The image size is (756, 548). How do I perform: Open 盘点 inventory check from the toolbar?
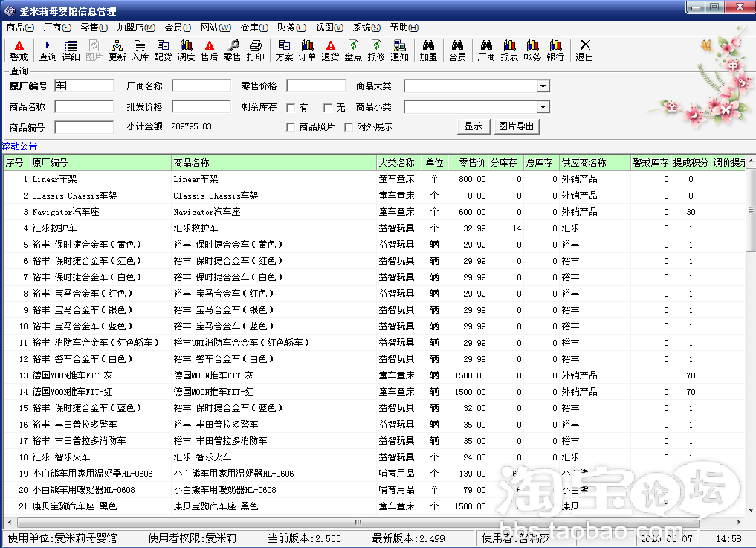[353, 51]
